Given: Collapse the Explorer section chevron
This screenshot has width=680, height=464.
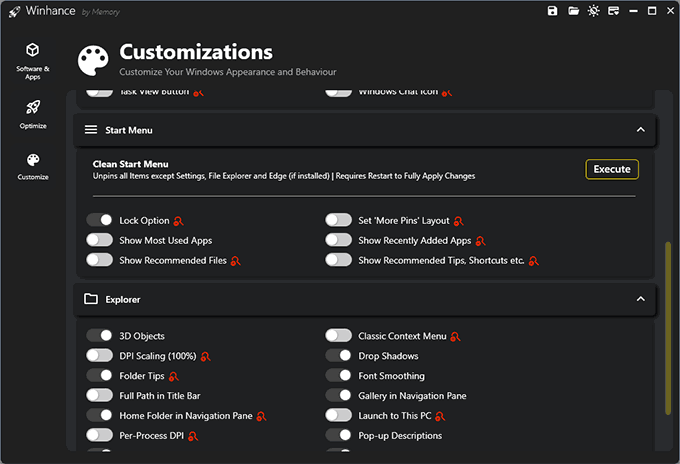Looking at the screenshot, I should point(640,298).
